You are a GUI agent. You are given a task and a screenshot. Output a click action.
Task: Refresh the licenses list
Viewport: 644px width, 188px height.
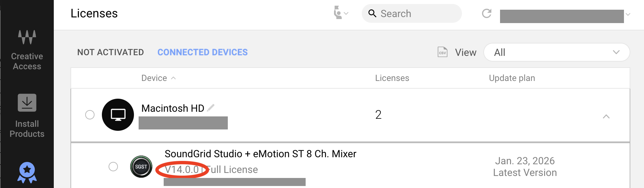487,13
